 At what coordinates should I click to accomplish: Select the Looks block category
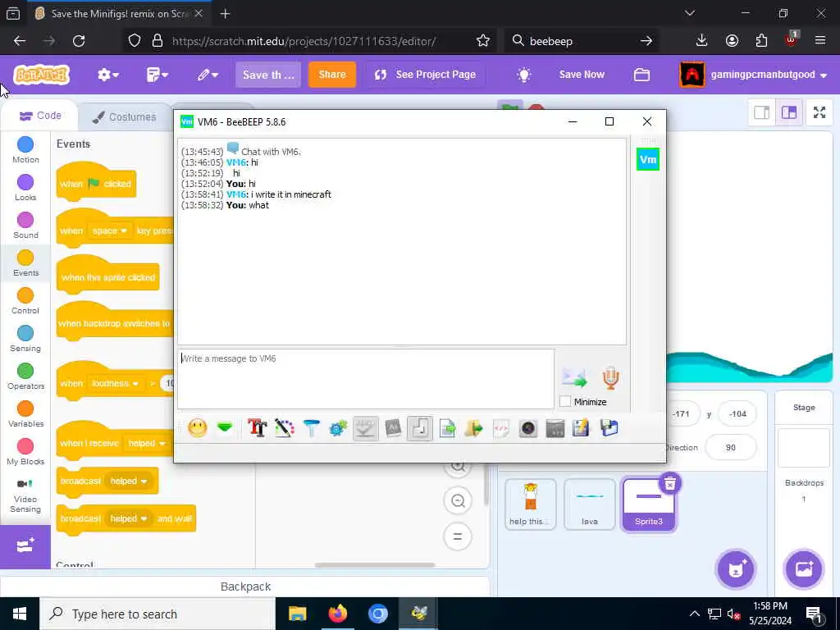[x=25, y=188]
